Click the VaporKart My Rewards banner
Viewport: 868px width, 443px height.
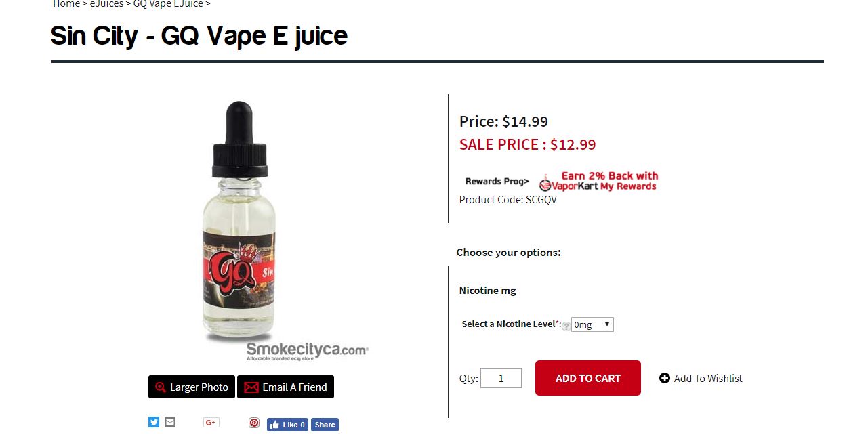[x=598, y=181]
